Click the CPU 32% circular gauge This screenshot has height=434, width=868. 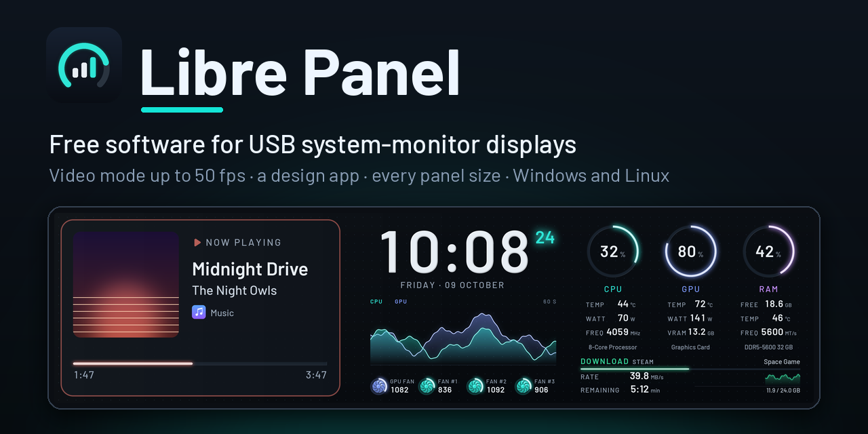[x=613, y=252]
